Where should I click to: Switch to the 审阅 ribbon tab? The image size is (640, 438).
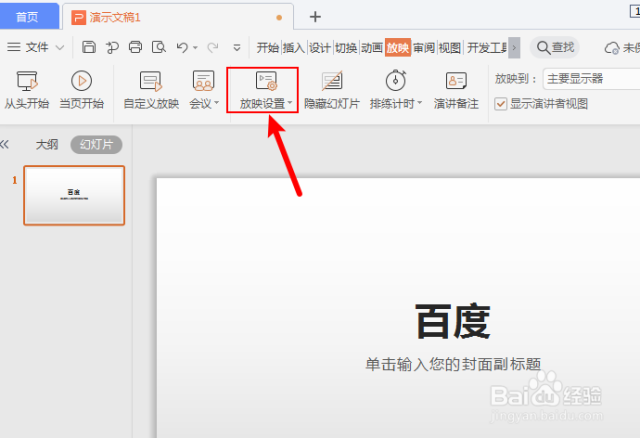click(424, 48)
